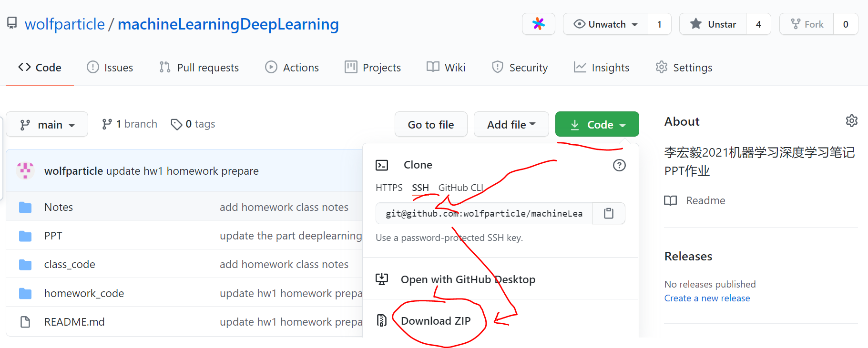Click inside the SSH clone URL field

pyautogui.click(x=484, y=213)
